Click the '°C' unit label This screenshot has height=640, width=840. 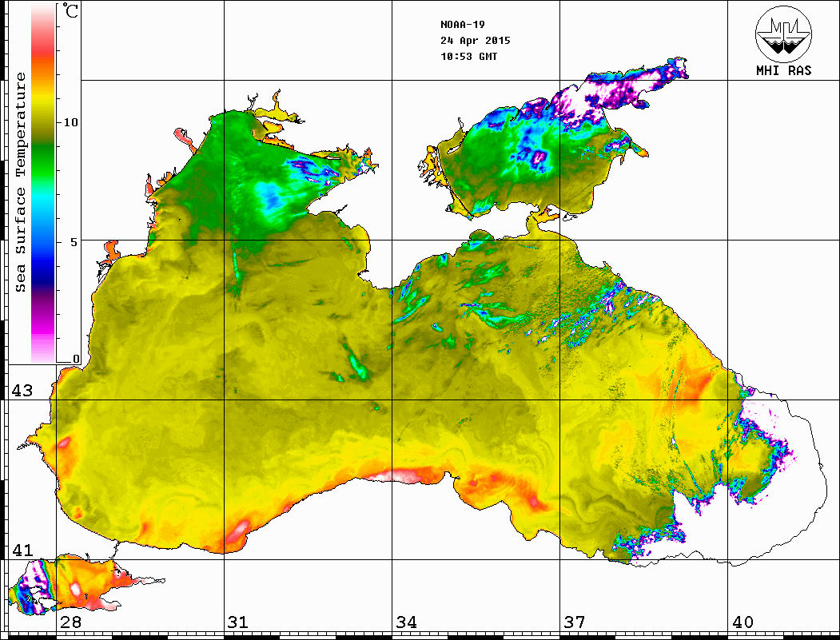[x=70, y=10]
